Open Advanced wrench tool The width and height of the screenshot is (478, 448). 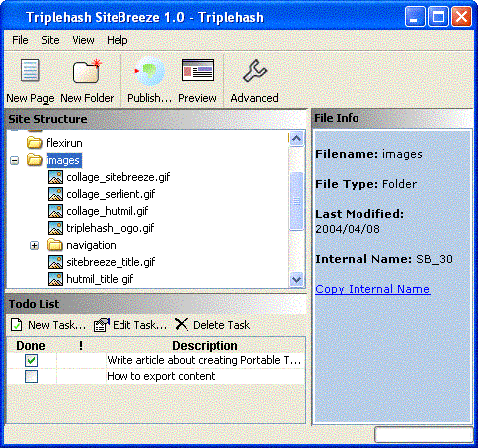255,71
